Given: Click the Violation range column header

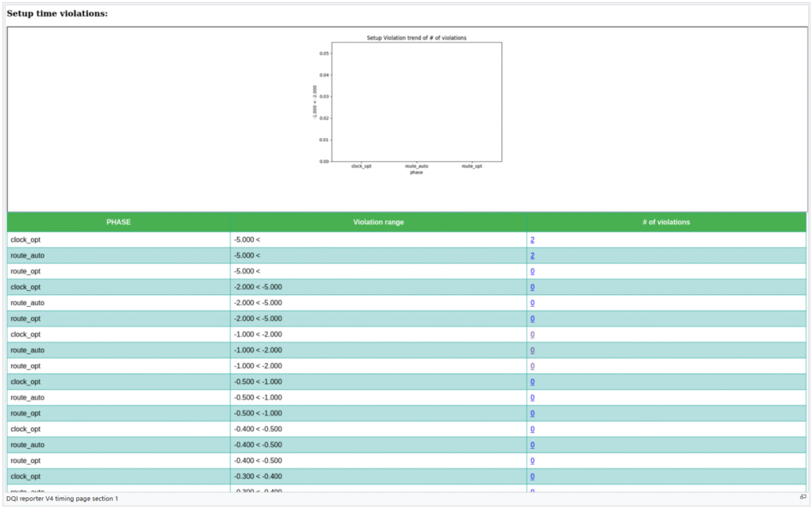Looking at the screenshot, I should [x=378, y=222].
